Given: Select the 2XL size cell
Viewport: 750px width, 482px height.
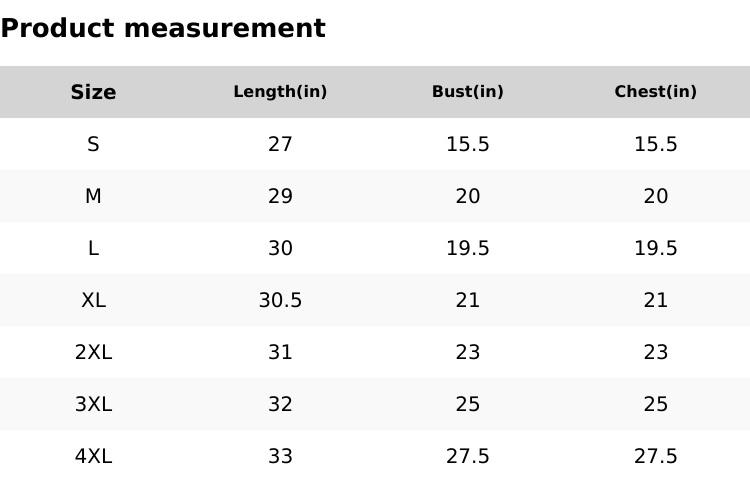Looking at the screenshot, I should (x=93, y=352).
